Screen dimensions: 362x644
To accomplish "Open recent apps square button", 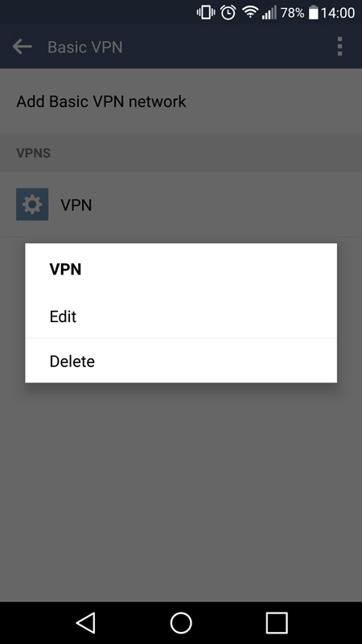I will point(277,622).
